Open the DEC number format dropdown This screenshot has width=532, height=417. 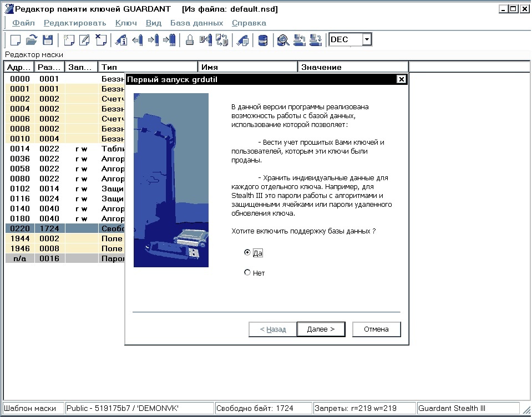point(366,39)
